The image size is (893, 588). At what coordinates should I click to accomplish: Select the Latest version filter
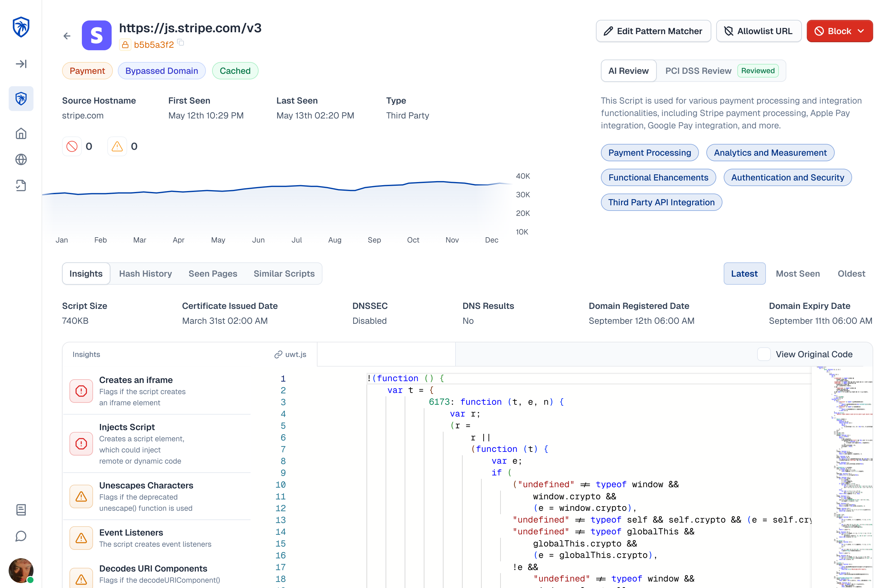(744, 274)
